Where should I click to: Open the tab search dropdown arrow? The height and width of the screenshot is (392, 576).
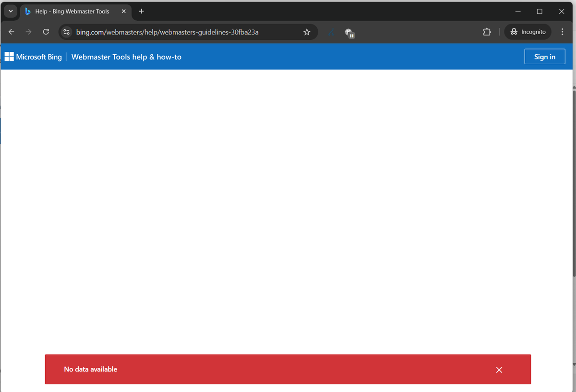[11, 11]
